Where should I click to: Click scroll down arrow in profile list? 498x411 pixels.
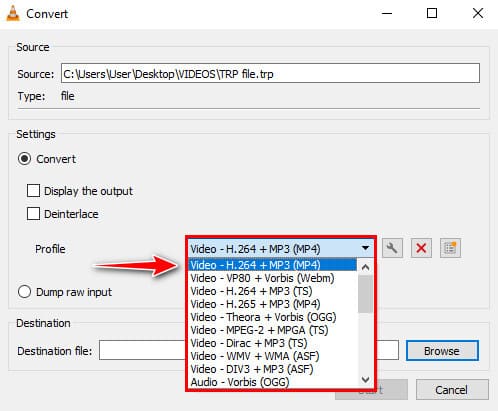point(366,379)
